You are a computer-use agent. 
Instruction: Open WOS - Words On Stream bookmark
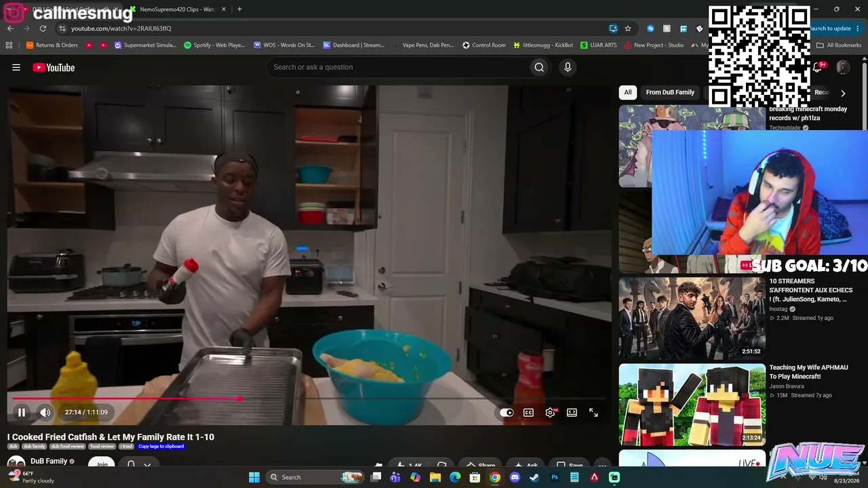284,45
